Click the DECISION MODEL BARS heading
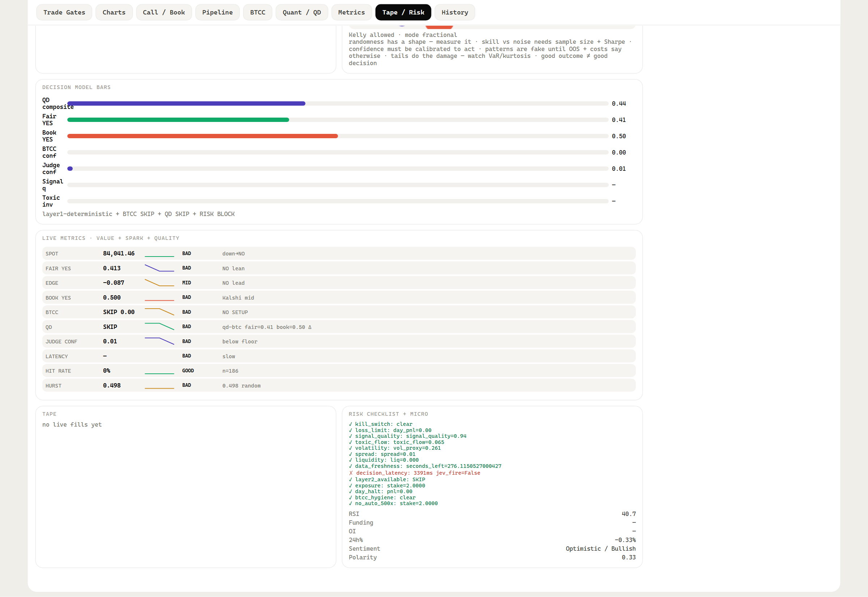Image resolution: width=868 pixels, height=597 pixels. [x=76, y=87]
